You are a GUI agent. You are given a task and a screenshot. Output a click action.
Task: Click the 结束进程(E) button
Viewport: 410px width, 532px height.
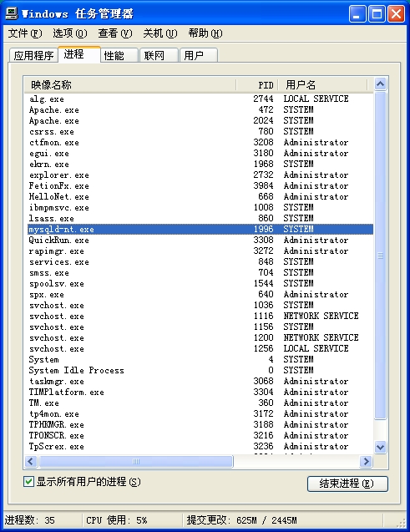point(347,484)
